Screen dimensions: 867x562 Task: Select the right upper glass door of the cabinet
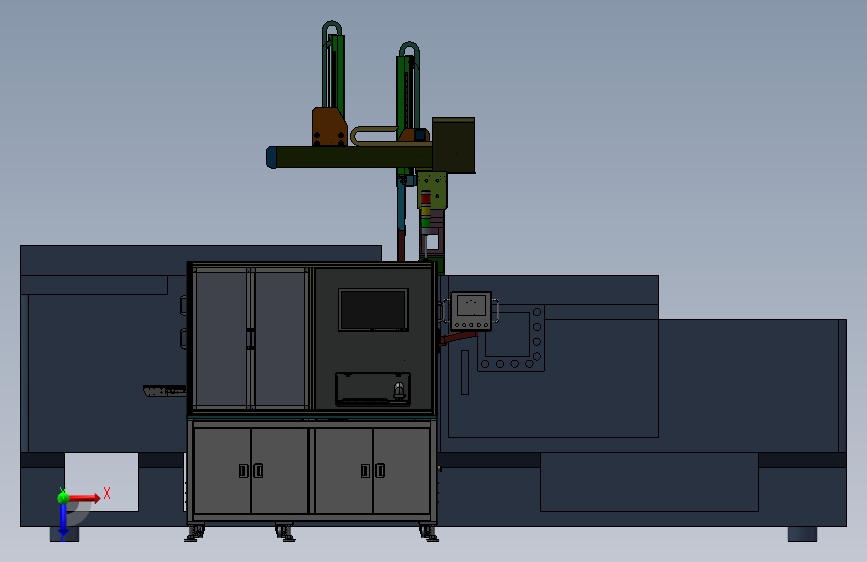280,338
